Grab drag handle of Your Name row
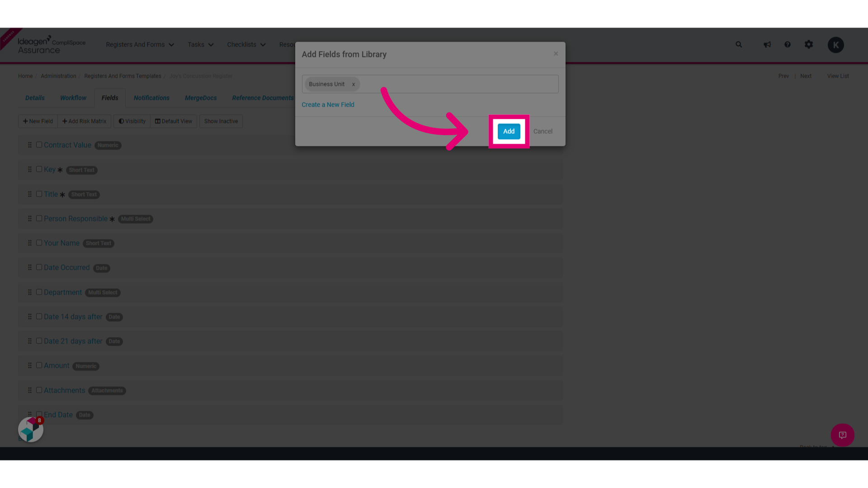This screenshot has width=868, height=488. [x=30, y=243]
